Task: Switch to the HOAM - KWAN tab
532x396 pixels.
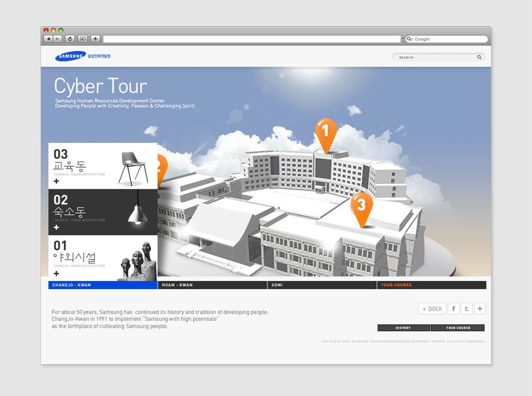Action: 212,285
